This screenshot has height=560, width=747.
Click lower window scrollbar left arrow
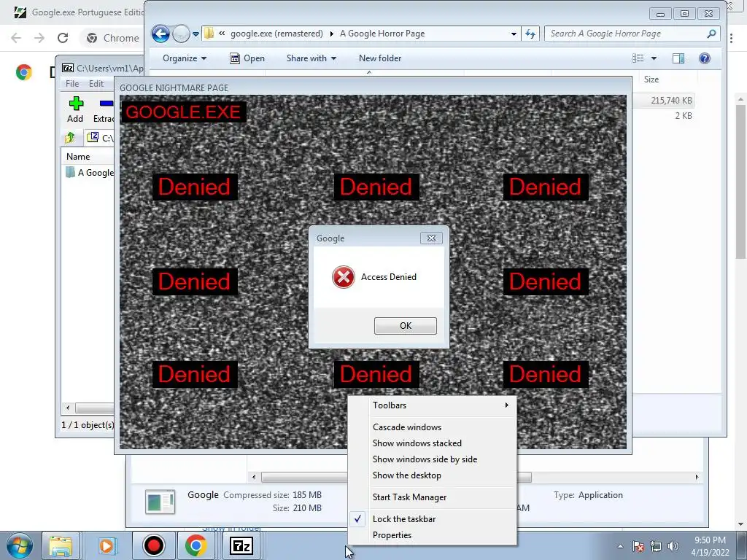[254, 477]
